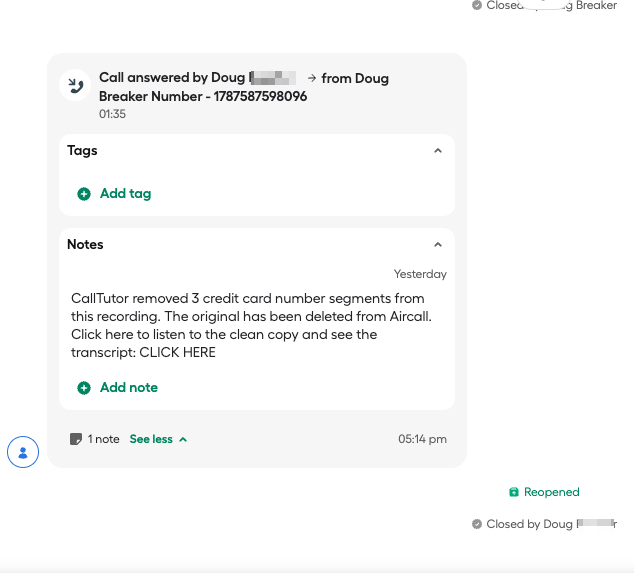Click the 05:14 pm call timestamp
This screenshot has height=573, width=634.
(423, 439)
